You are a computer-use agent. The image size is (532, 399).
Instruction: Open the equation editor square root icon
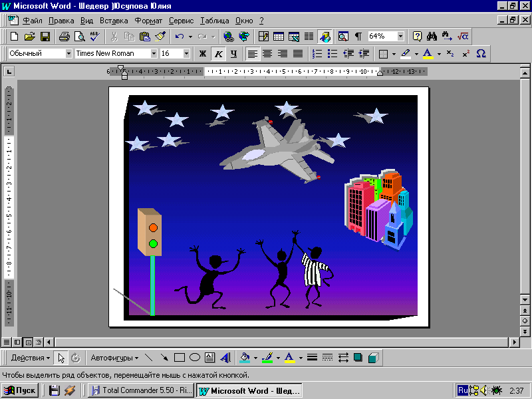click(463, 37)
